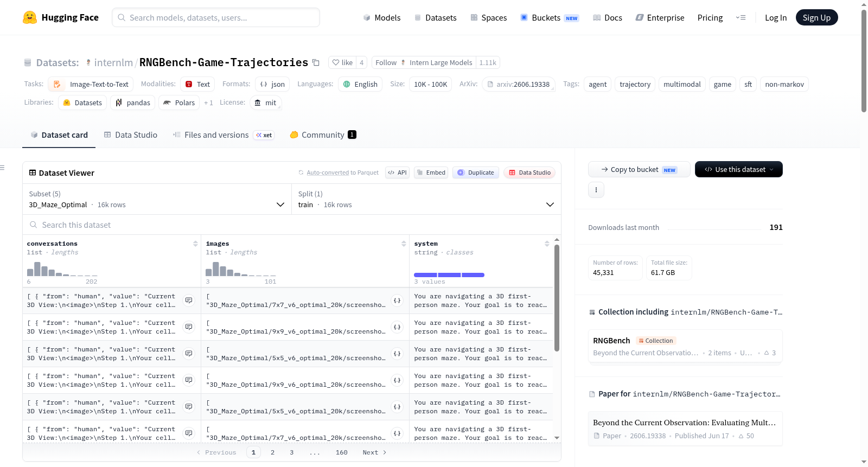Copy to bucket

pos(639,169)
